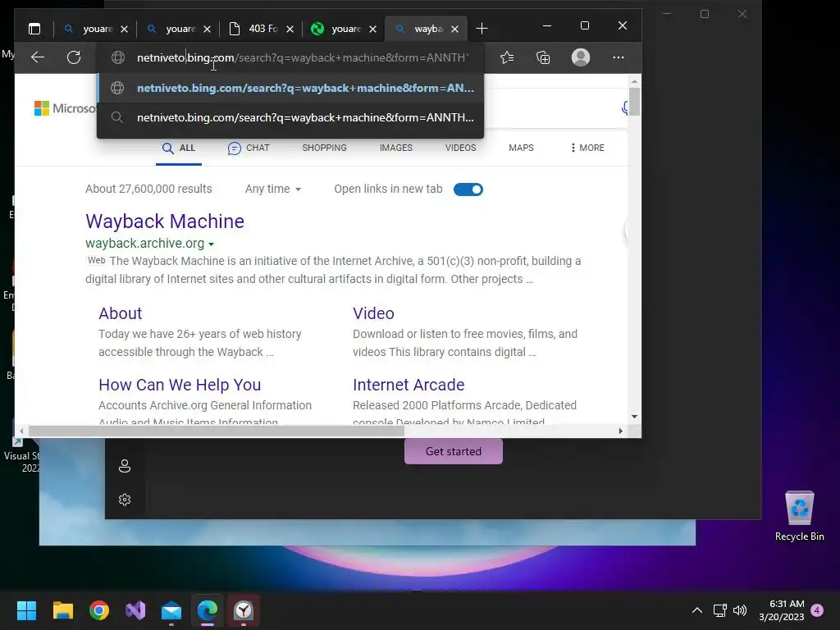
Task: Open the Video sublink
Action: point(373,313)
